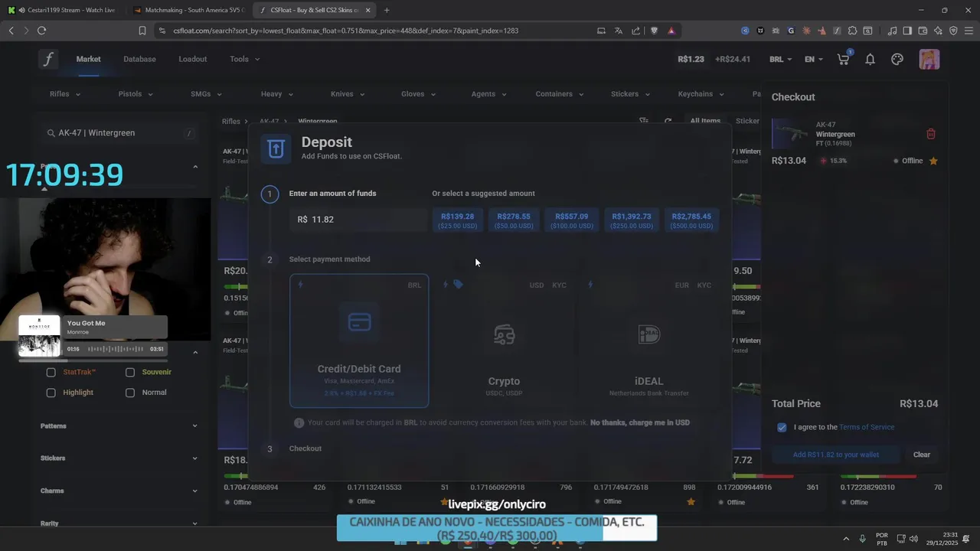
Task: Select the iDEAL payment method
Action: 648,341
